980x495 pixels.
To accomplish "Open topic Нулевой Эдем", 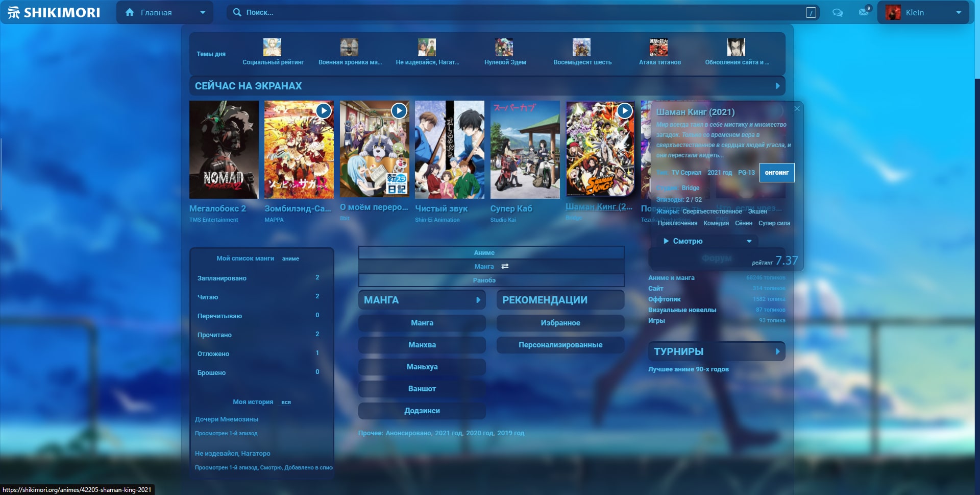I will coord(505,62).
